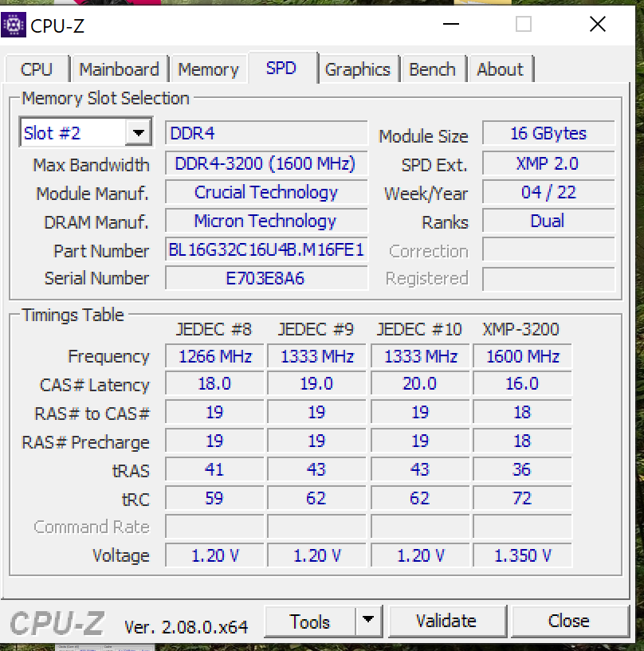Click the 72 tRC cell
Screen dimensions: 644x651
pos(522,498)
